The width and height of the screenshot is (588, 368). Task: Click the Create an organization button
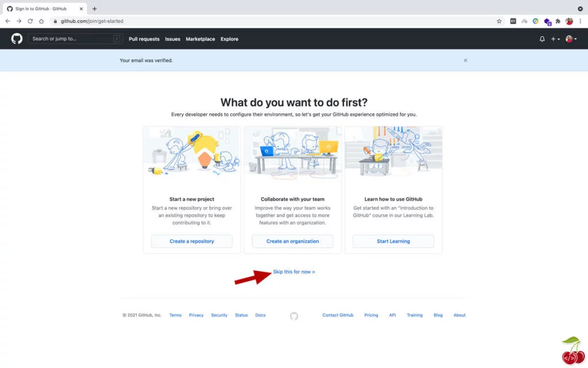tap(293, 241)
